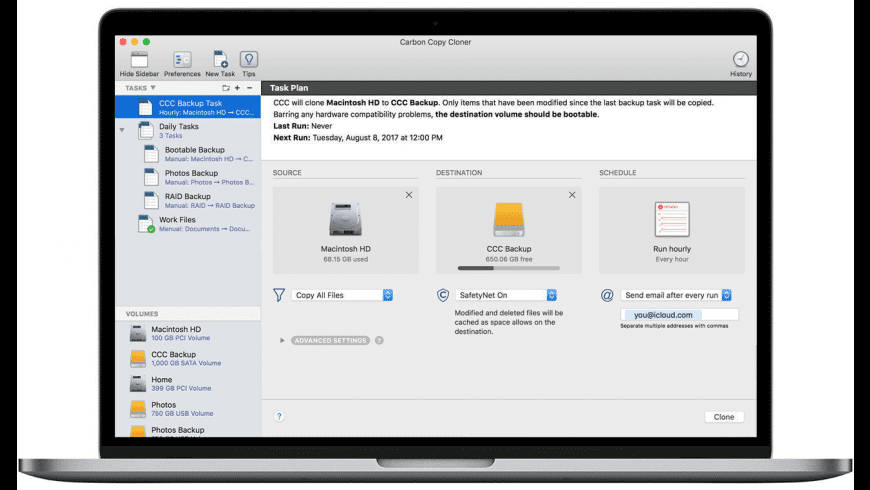
Task: Open help for Advanced Settings
Action: 379,340
